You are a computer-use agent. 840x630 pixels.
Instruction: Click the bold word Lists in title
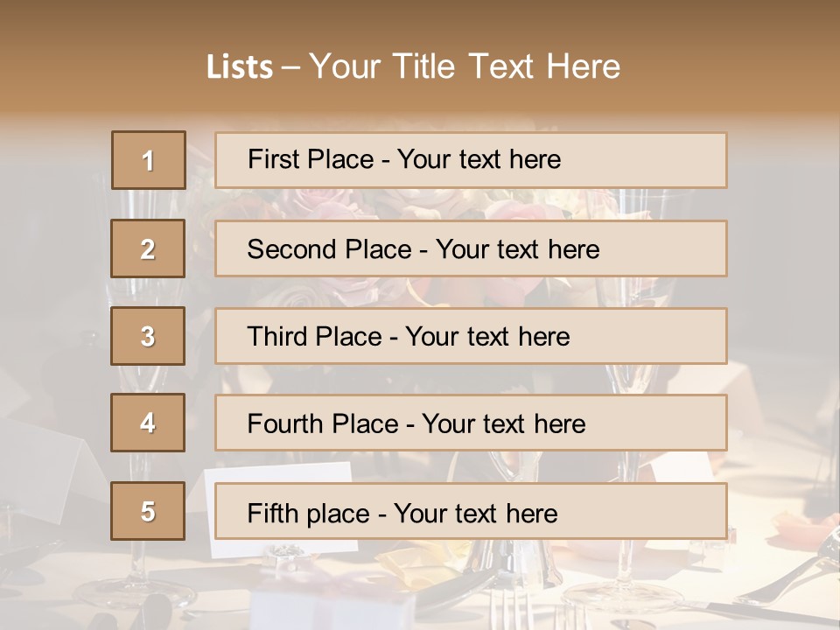point(240,66)
